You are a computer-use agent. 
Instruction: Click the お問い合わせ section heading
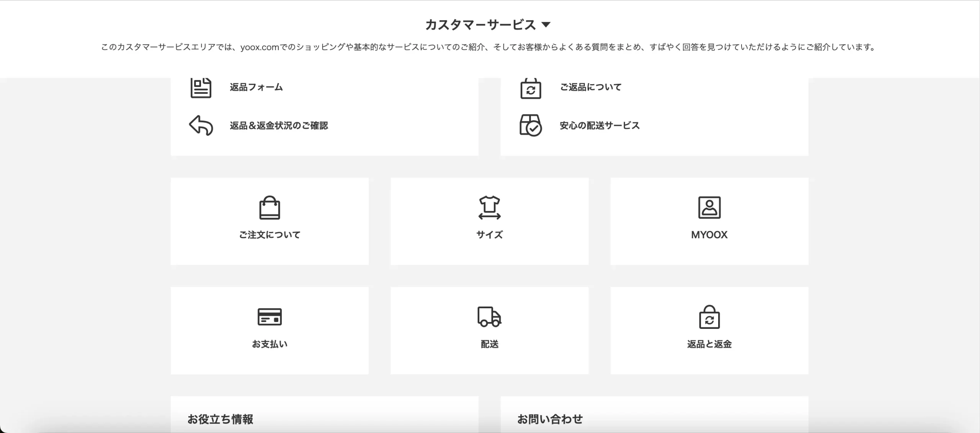550,419
